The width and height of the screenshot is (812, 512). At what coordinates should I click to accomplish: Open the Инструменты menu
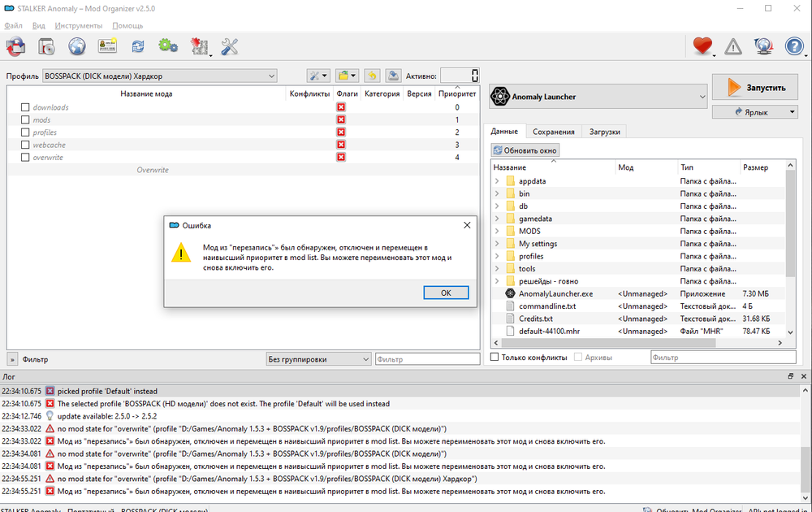[x=80, y=26]
